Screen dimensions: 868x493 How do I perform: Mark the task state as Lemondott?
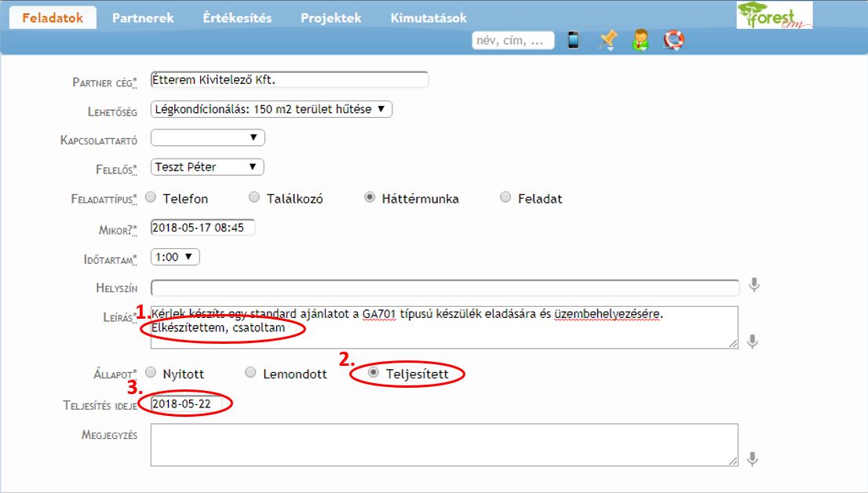click(250, 373)
